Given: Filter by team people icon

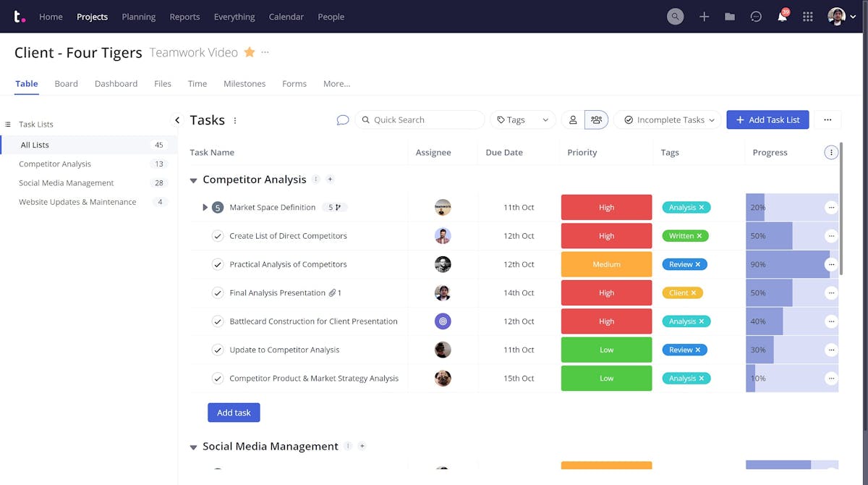Looking at the screenshot, I should pos(597,120).
